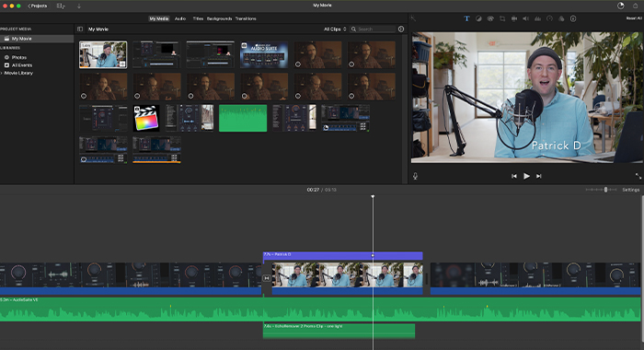Viewport: 644px width, 350px height.
Task: Click the playhead at top of timeline
Action: coord(373,196)
